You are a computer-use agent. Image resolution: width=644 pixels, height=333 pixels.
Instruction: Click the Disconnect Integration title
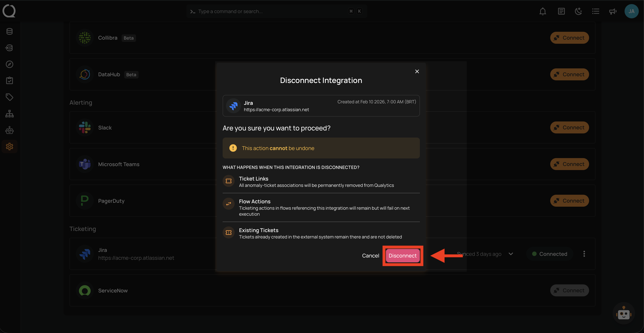321,80
